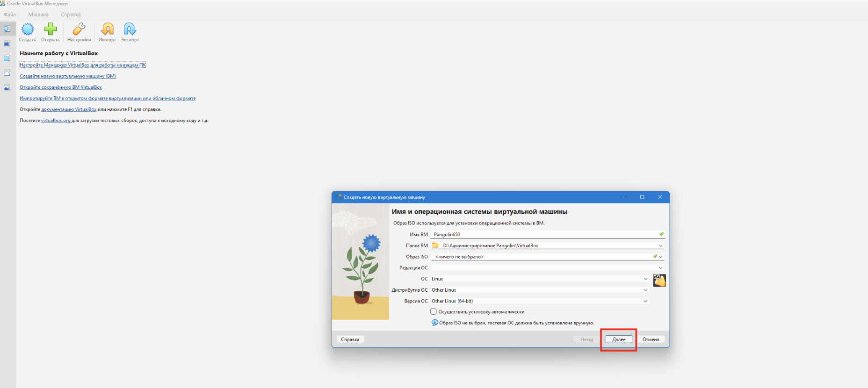868x388 pixels.
Task: Click inside the Имя ВМ Pangolin650 field
Action: [547, 234]
